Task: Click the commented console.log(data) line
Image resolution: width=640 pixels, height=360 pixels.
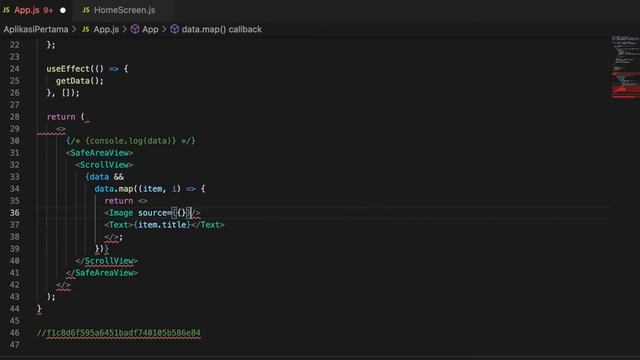Action: click(131, 141)
